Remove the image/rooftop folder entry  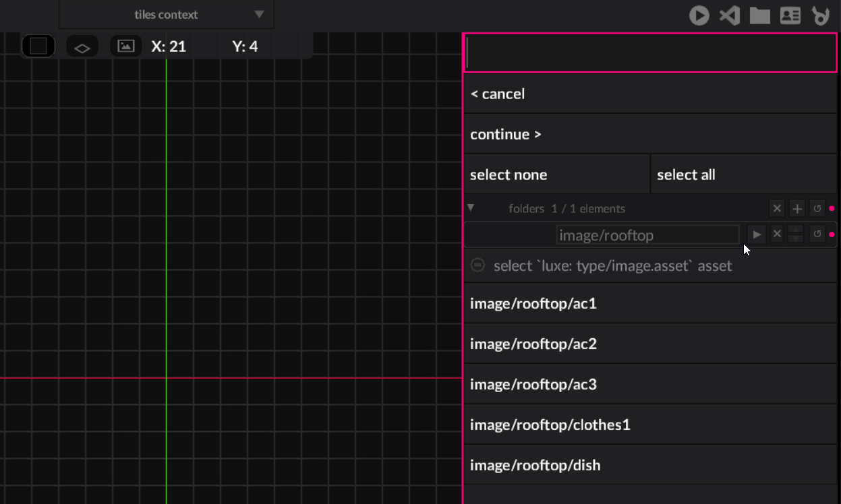[777, 234]
